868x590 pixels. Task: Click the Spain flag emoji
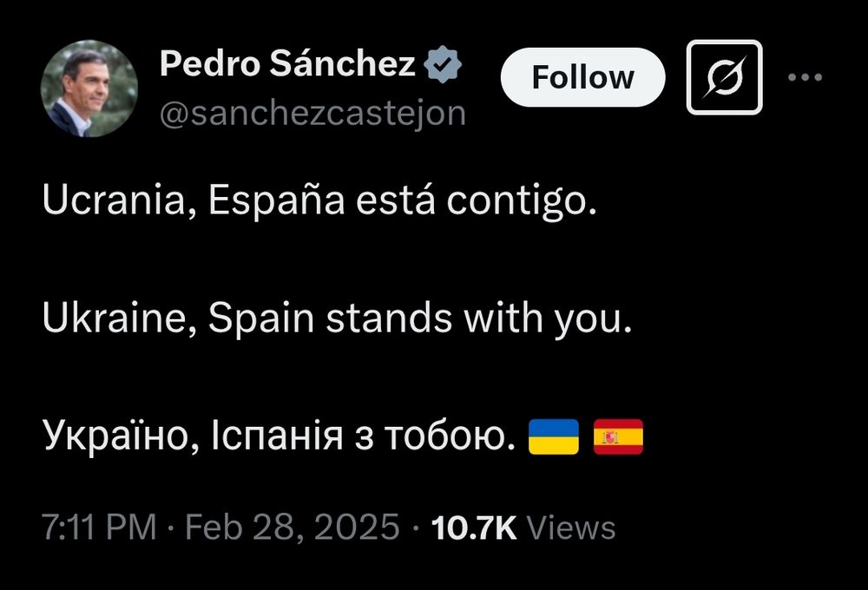pos(618,436)
